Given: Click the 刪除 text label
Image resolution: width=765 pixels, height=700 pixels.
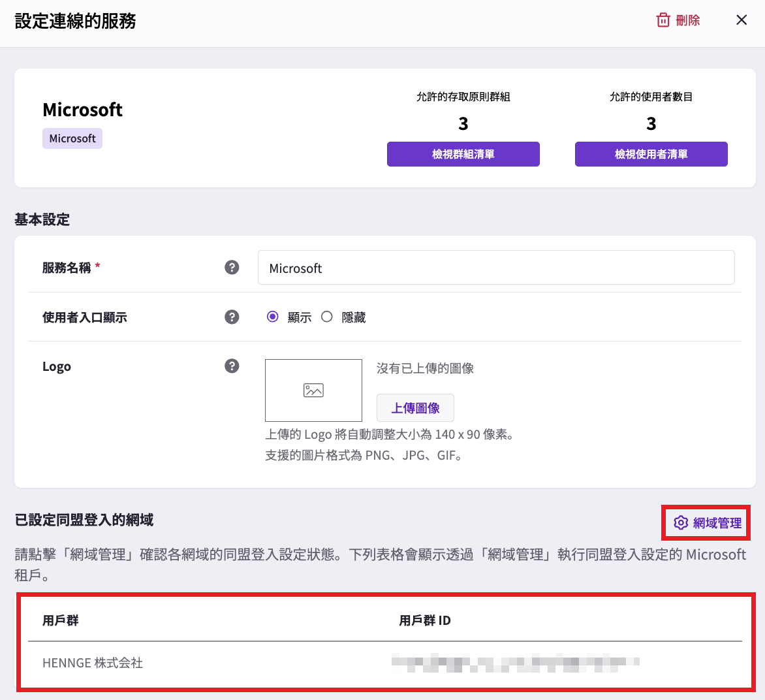Looking at the screenshot, I should point(688,20).
